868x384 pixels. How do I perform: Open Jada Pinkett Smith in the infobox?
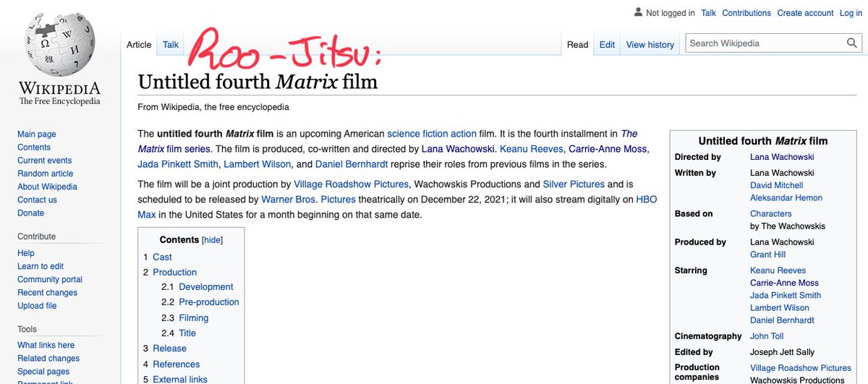pyautogui.click(x=785, y=295)
